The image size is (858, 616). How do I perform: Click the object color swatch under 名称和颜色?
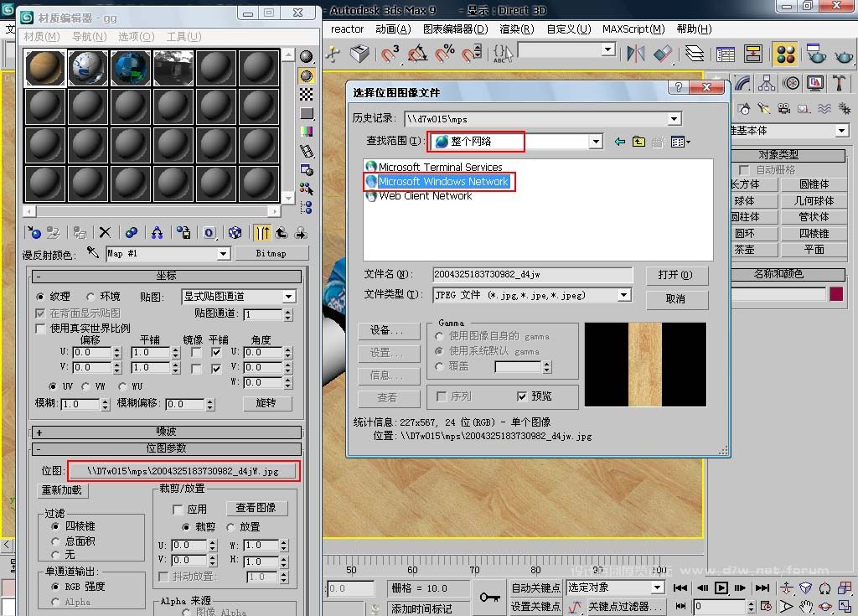coord(835,294)
